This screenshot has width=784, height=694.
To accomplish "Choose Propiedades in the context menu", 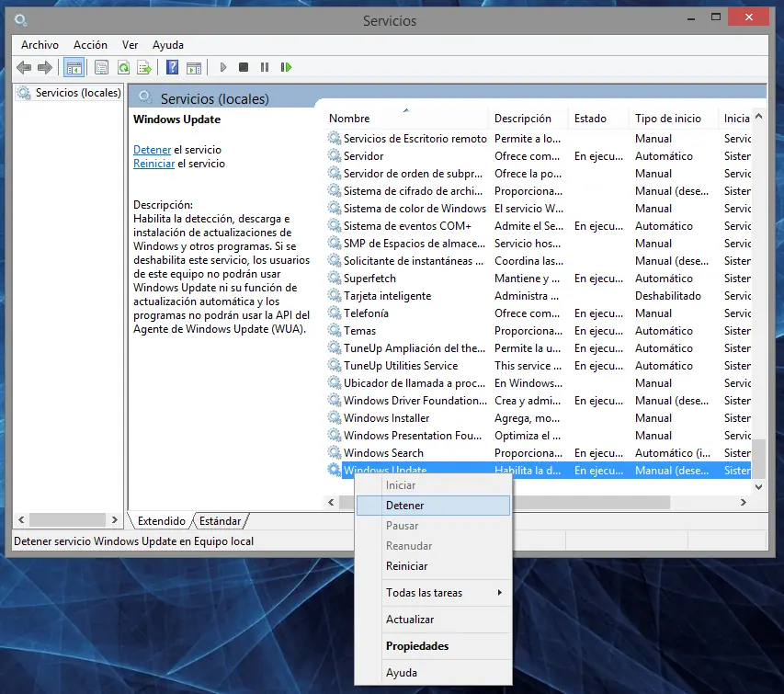I will point(434,646).
